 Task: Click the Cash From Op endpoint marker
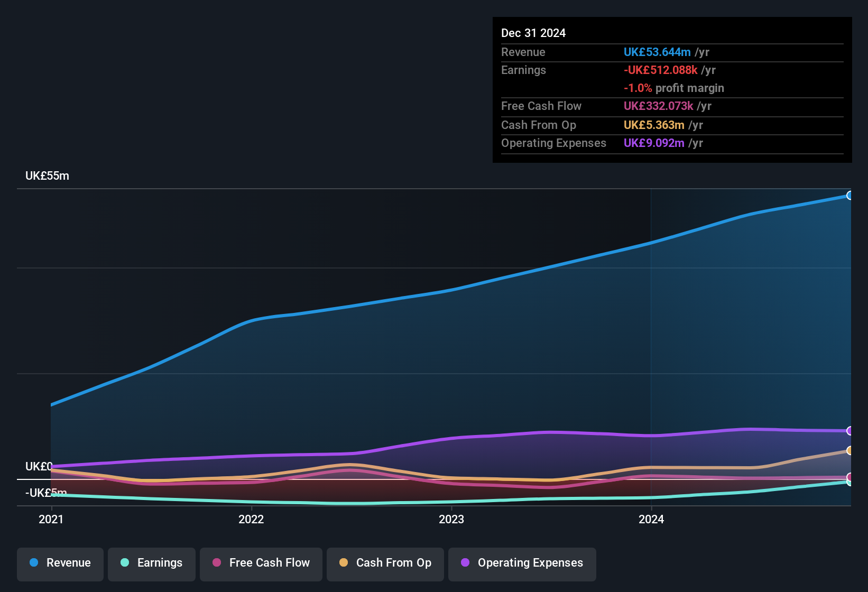click(x=849, y=450)
